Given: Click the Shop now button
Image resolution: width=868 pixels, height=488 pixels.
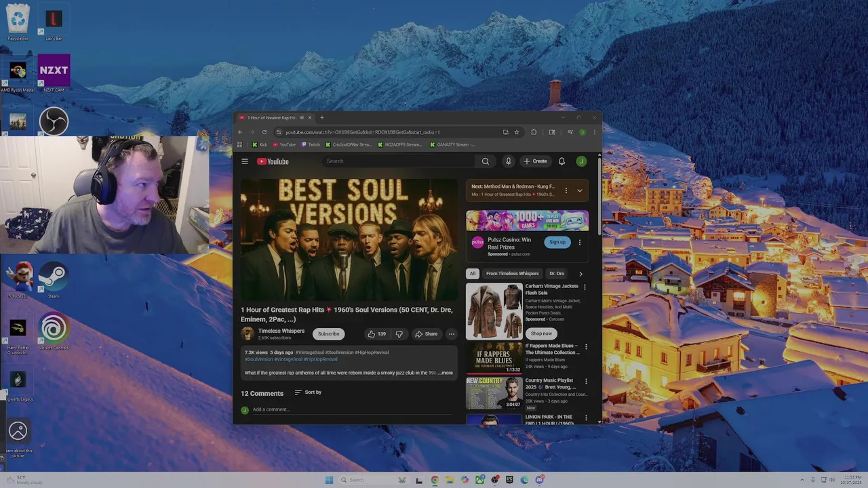Looking at the screenshot, I should [x=541, y=333].
